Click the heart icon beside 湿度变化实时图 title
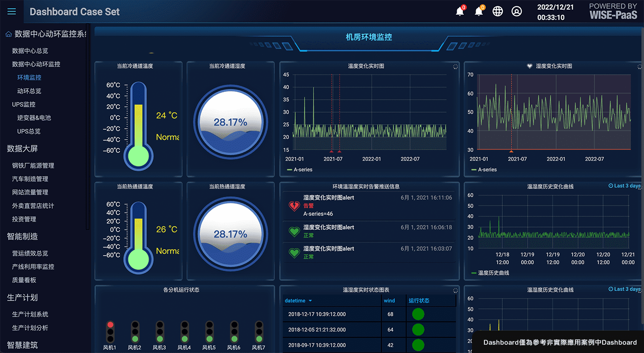Viewport: 644px width, 353px height. (x=529, y=66)
